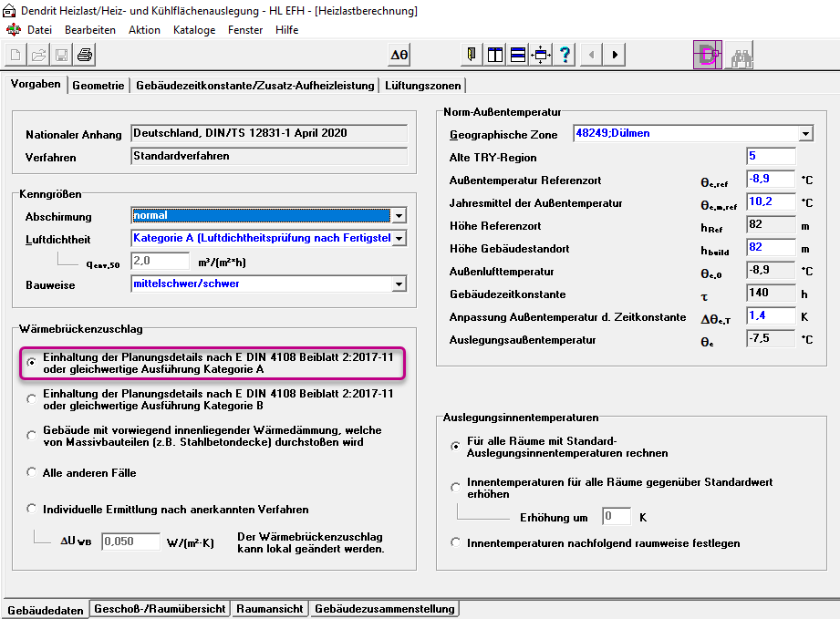Open the Gebäudezusammenstellung bottom tab
Screen dimensions: 840x619
coord(384,609)
